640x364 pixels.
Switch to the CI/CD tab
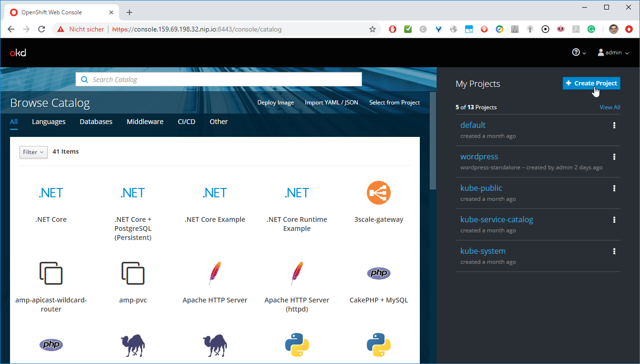(x=187, y=122)
